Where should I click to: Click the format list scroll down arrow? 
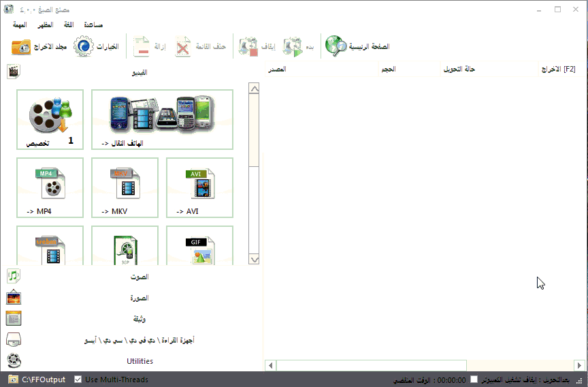[254, 260]
